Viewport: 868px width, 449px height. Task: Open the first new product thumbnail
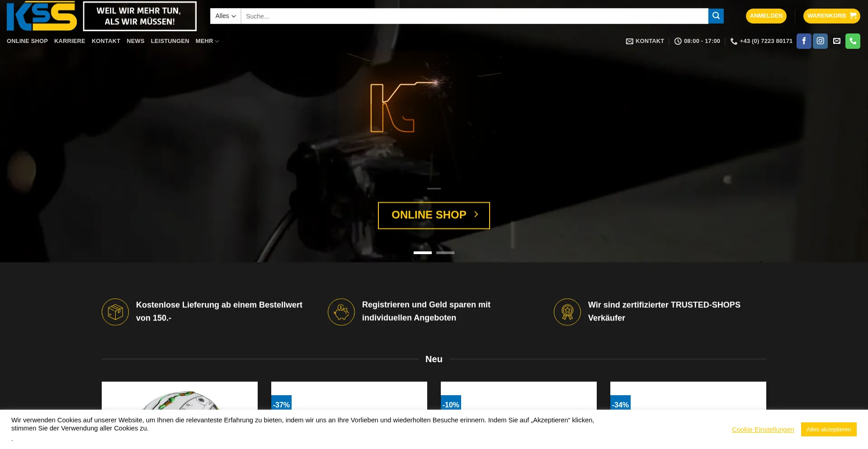coord(179,396)
